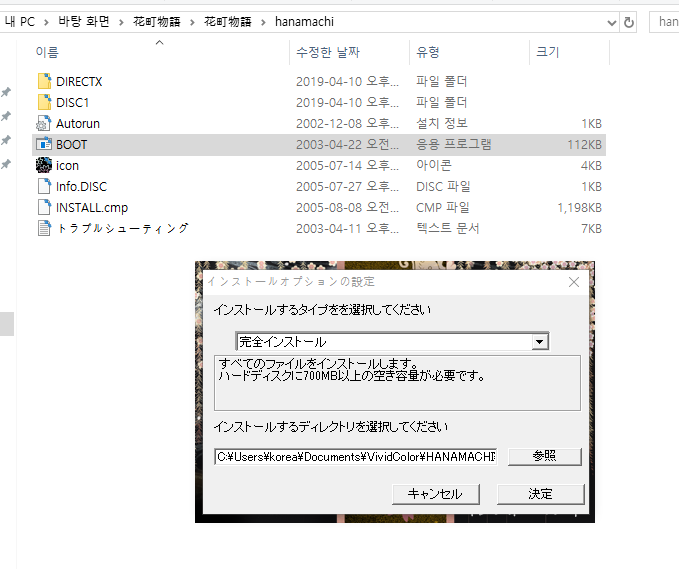679x569 pixels.
Task: Click the fourth pin icon in quick access
Action: [6, 164]
